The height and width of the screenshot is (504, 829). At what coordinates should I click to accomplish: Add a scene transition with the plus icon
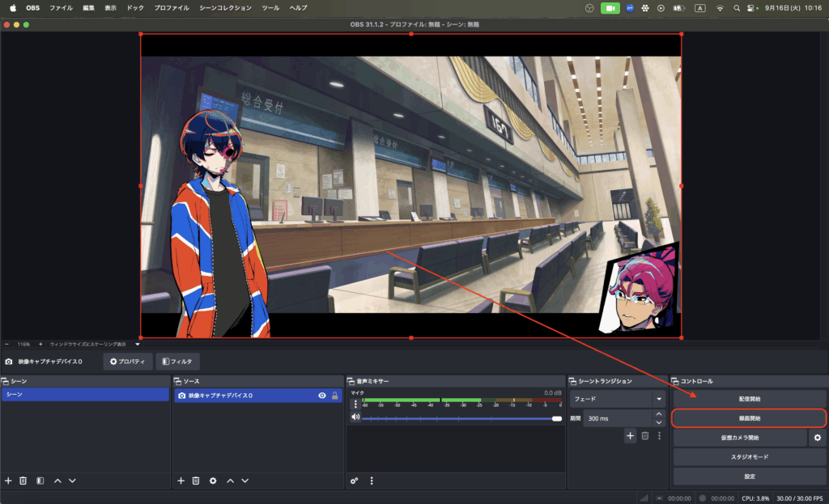click(x=630, y=436)
